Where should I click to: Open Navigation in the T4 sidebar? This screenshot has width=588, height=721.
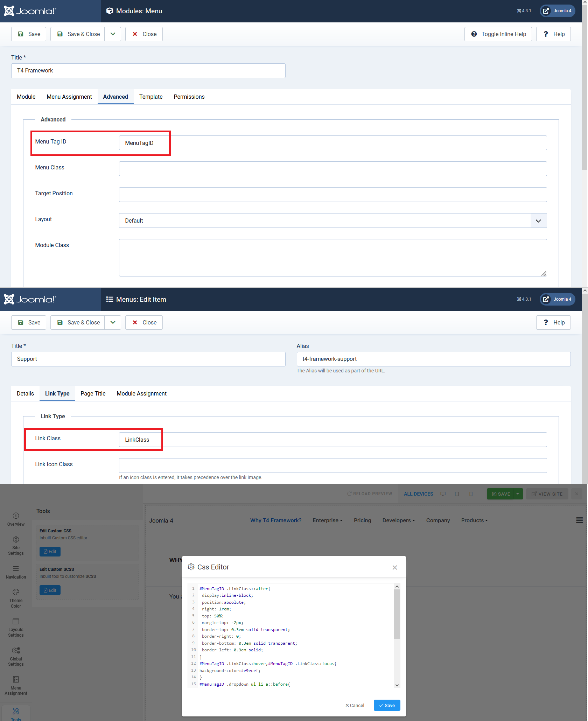pyautogui.click(x=16, y=572)
